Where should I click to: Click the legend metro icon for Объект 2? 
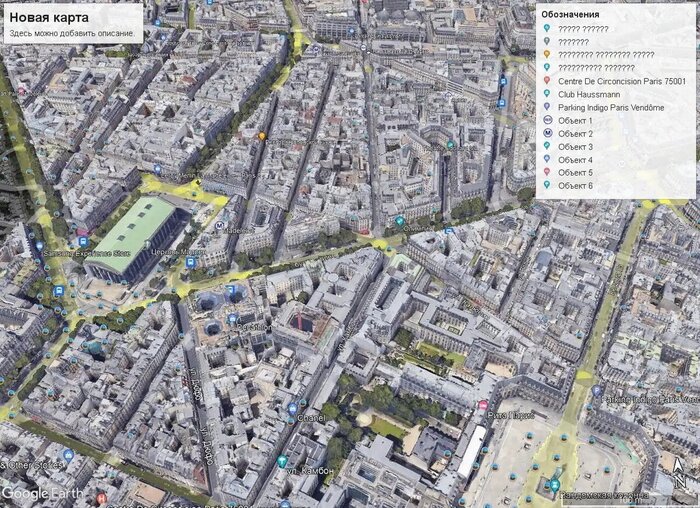(548, 133)
